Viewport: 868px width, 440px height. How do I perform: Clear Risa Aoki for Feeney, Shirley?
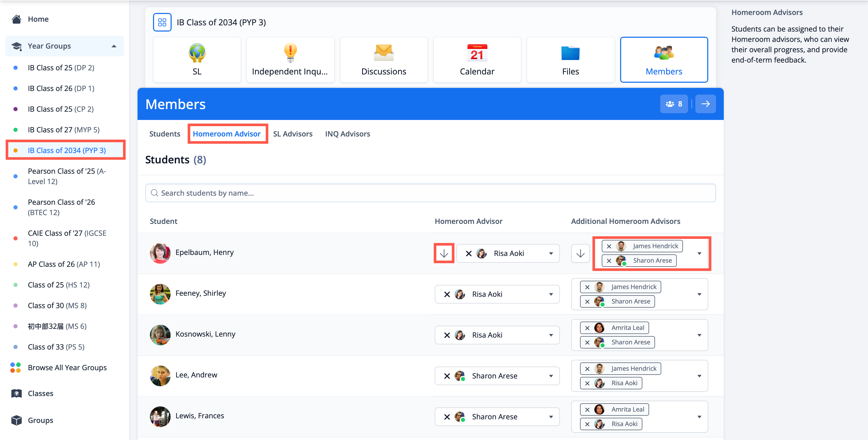[x=447, y=294]
